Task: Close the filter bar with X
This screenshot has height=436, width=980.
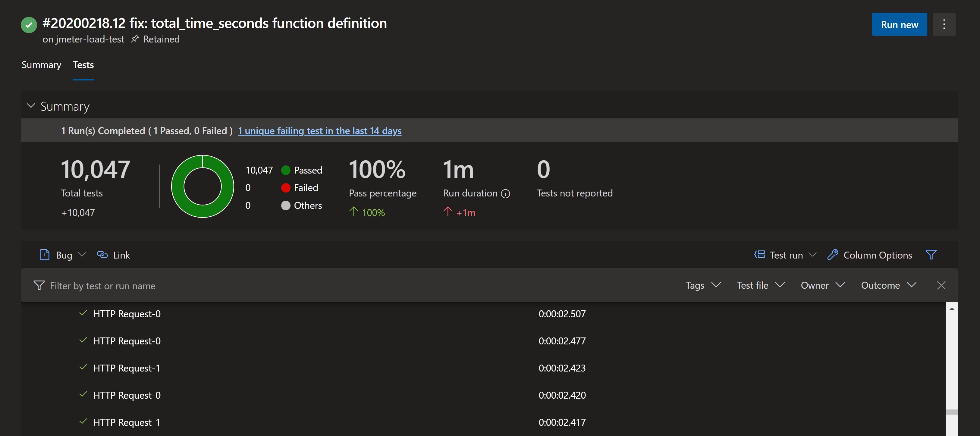Action: pos(941,285)
